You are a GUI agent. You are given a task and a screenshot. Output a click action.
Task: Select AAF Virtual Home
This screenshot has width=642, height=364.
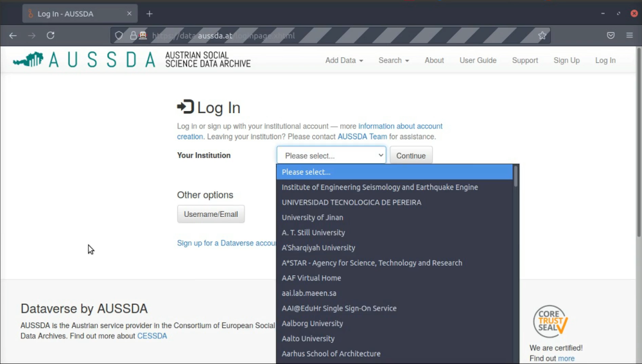click(x=394, y=278)
